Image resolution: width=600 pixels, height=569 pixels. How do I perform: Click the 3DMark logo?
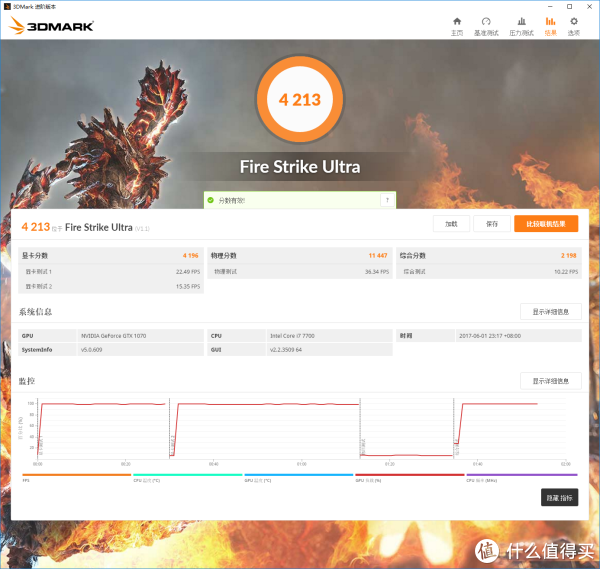[51, 26]
